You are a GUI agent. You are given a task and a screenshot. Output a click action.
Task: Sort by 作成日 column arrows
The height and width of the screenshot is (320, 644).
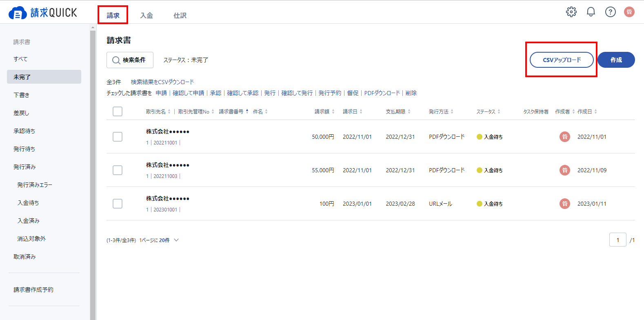tap(595, 111)
